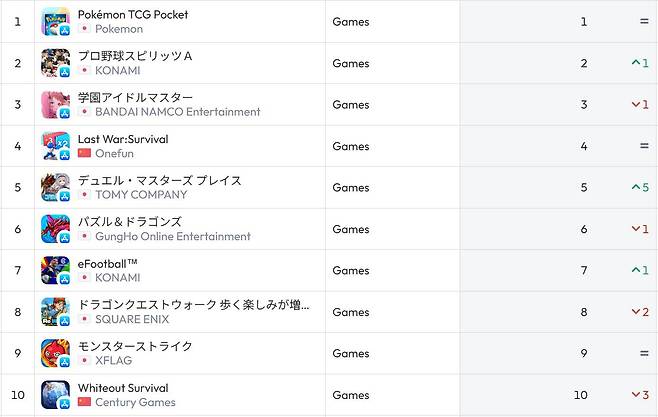
Task: Click the Whiteout Survival app icon
Action: [x=55, y=395]
